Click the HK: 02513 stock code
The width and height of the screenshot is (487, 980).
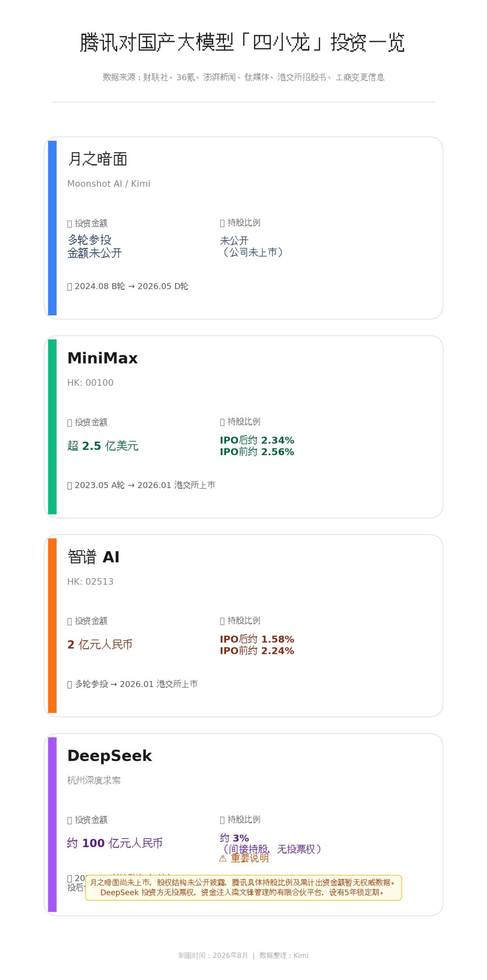90,582
